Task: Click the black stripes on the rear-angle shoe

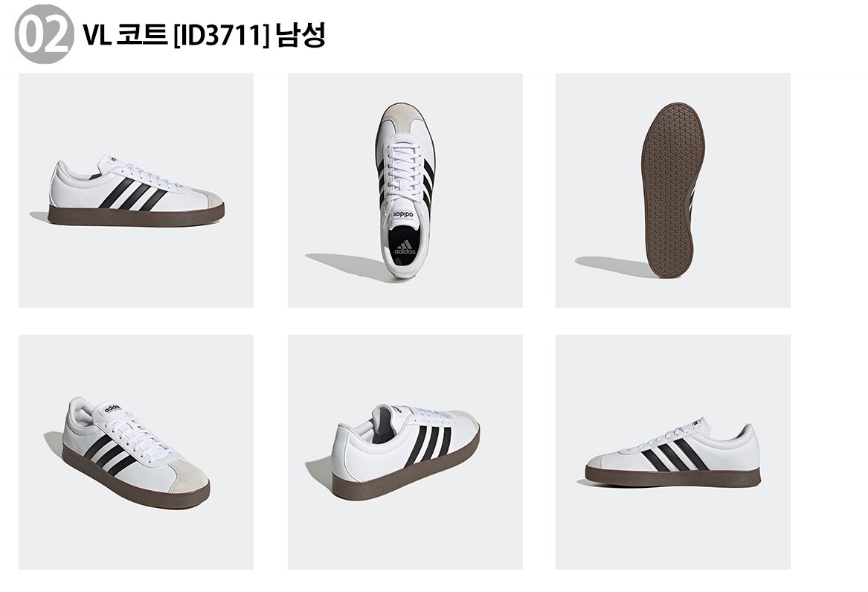Action: coord(429,445)
